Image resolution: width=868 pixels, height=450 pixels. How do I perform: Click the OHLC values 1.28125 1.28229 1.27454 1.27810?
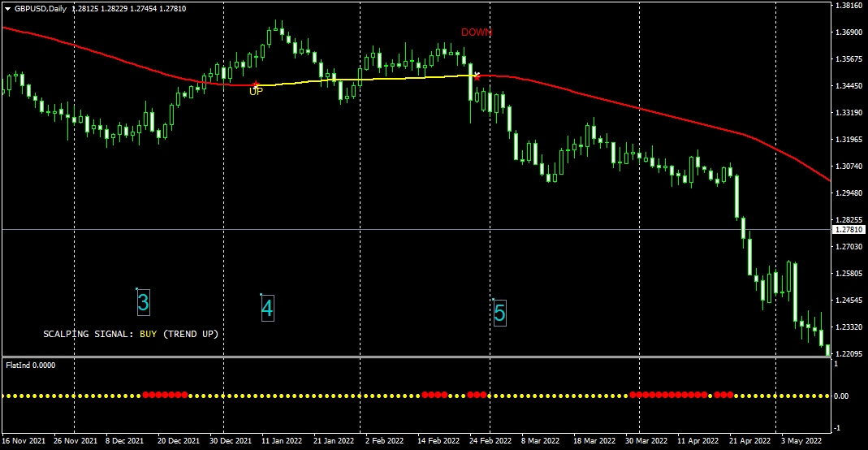129,9
